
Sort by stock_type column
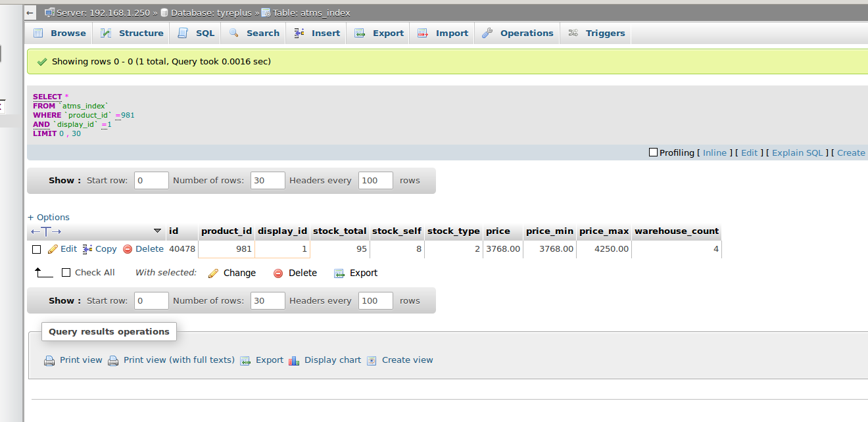tap(454, 231)
